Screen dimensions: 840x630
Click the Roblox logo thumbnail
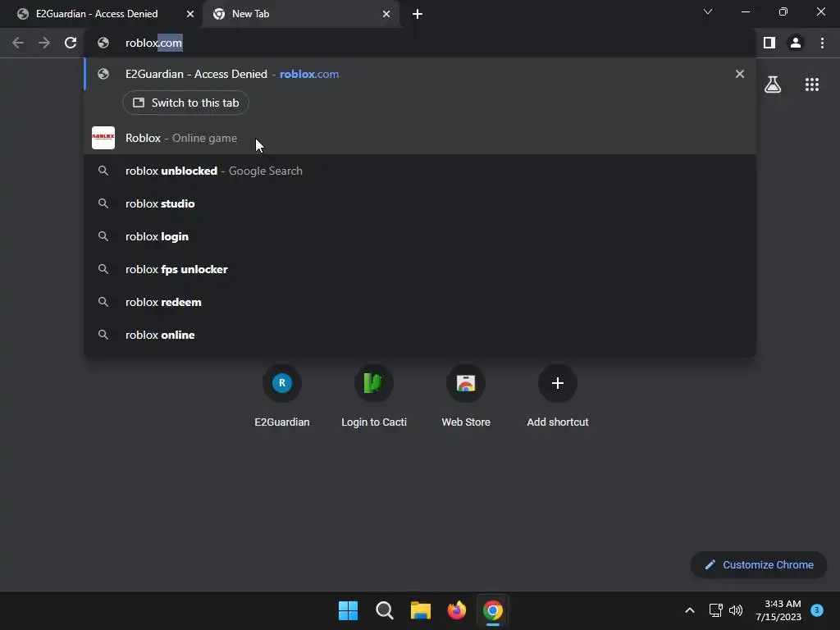click(103, 138)
